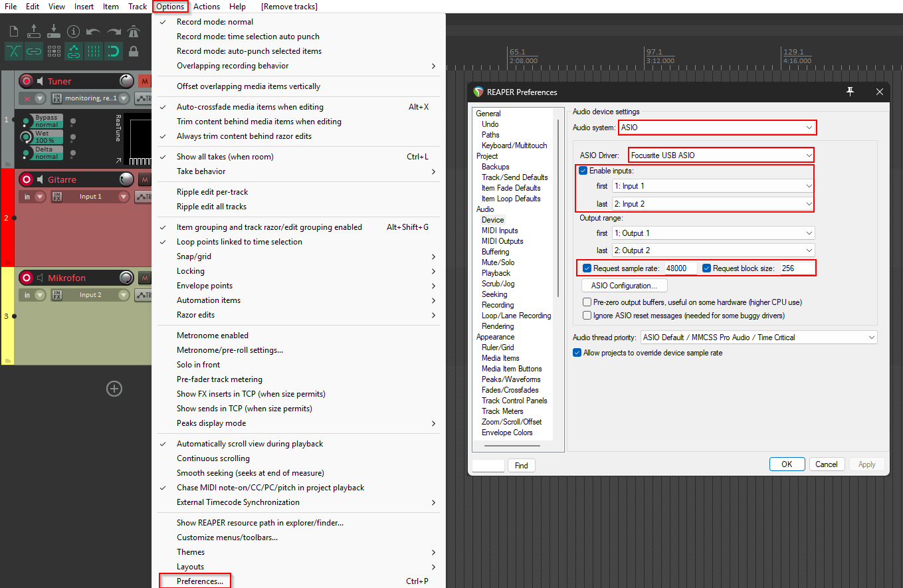
Task: Open Project Settings info icon
Action: 73,31
